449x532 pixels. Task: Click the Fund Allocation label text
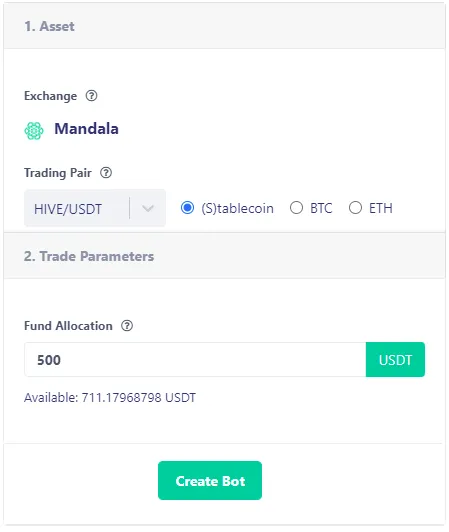click(x=68, y=326)
